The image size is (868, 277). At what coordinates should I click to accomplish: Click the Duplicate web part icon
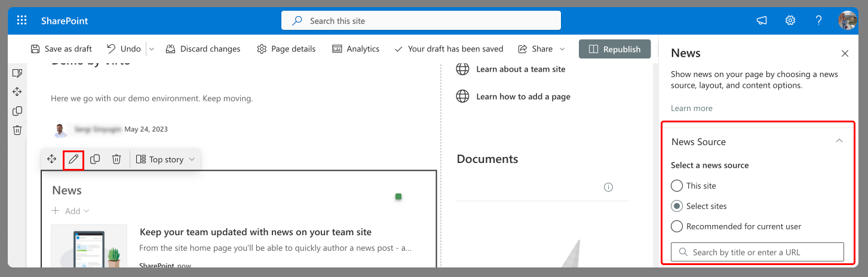pos(95,159)
